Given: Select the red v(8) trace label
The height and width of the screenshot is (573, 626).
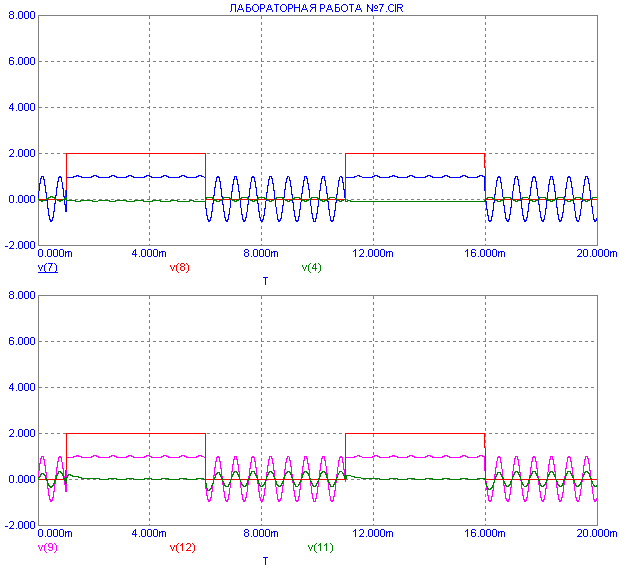Looking at the screenshot, I should click(180, 267).
